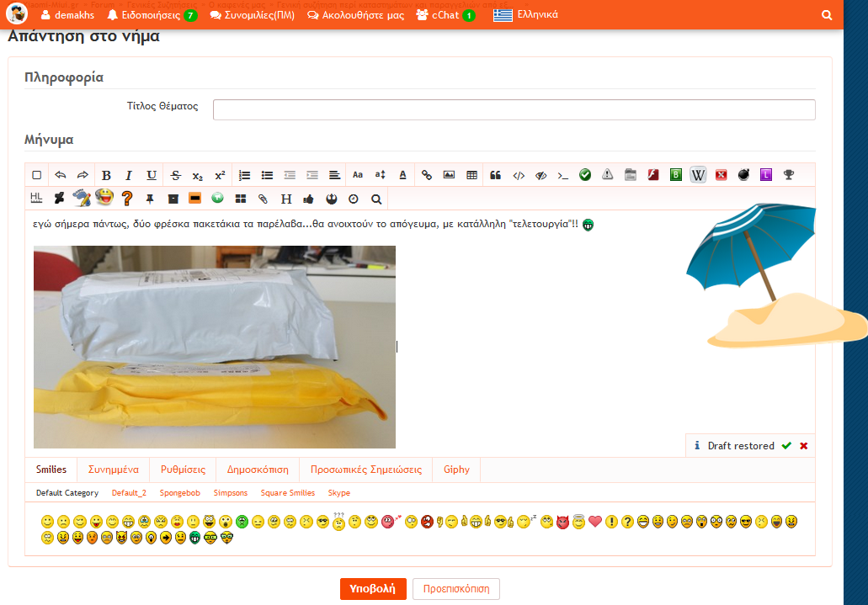The height and width of the screenshot is (605, 868).
Task: Open Συνομιλίες(ΠΜ) private messages
Action: tap(253, 15)
